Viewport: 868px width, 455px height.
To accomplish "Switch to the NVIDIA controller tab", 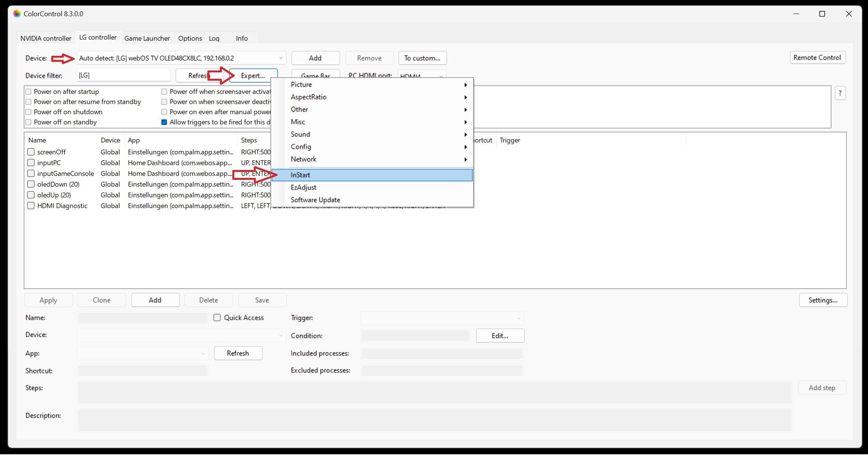I will (46, 38).
